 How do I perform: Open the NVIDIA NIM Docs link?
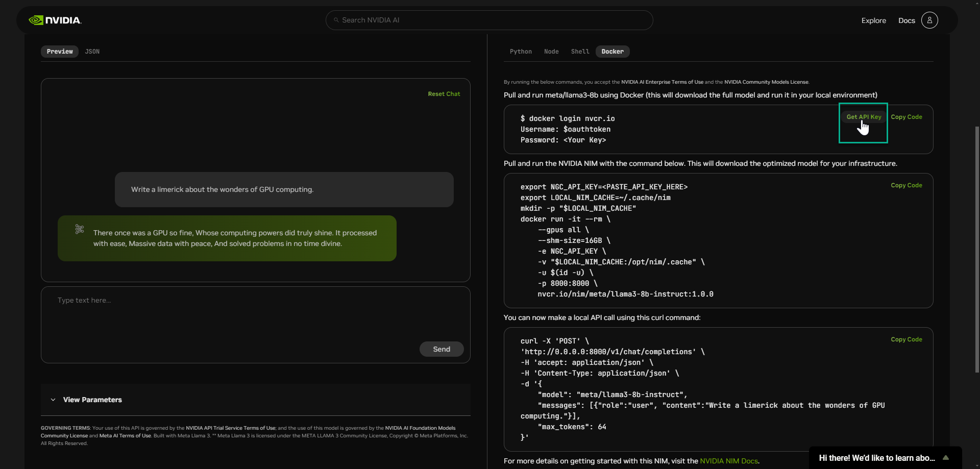[728, 460]
